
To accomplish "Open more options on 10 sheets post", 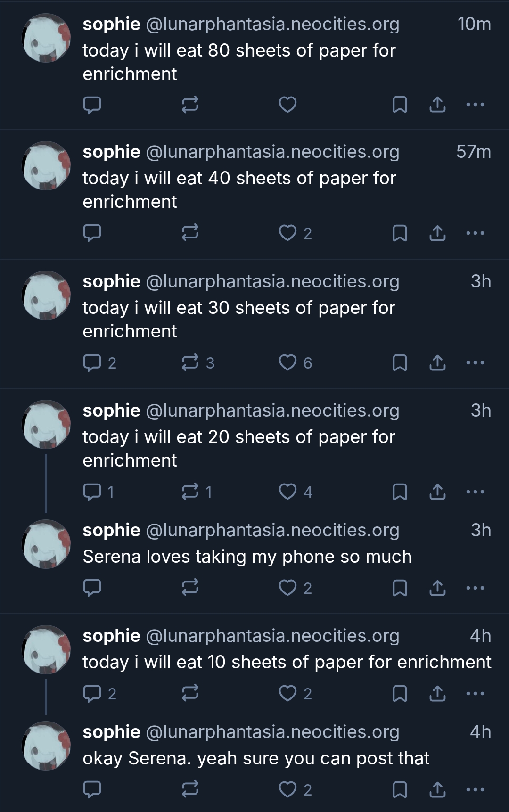I will [475, 693].
